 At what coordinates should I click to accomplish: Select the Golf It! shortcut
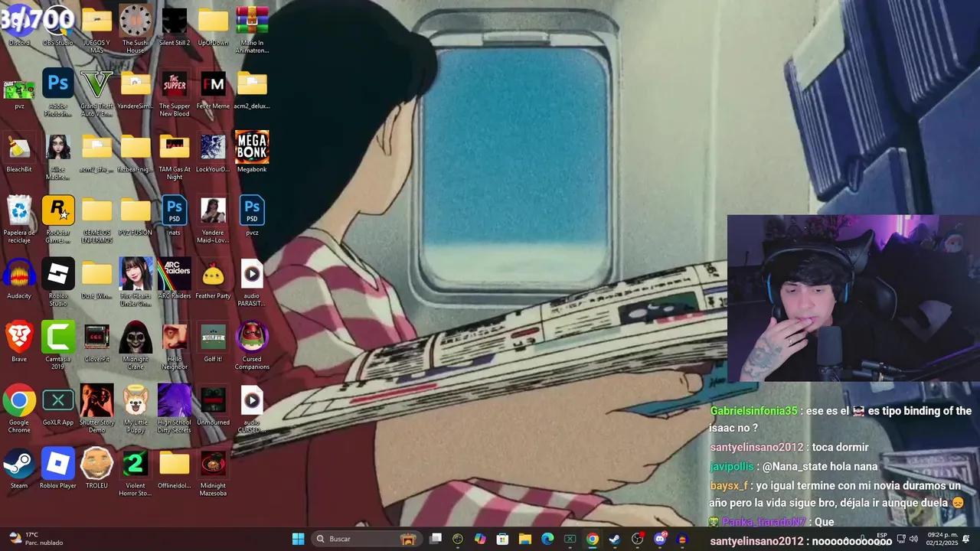(213, 342)
